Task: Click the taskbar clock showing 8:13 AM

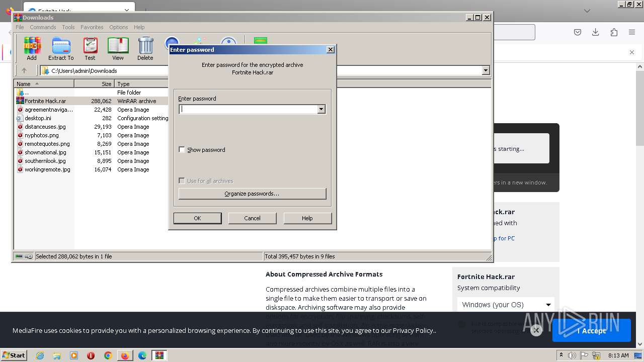Action: [618, 355]
